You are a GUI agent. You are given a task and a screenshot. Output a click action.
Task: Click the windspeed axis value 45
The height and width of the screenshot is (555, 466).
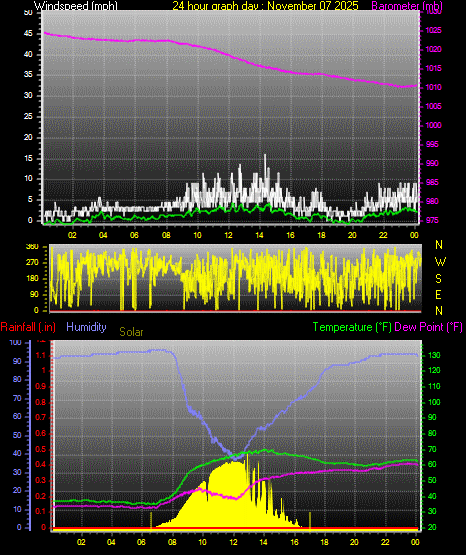(28, 34)
